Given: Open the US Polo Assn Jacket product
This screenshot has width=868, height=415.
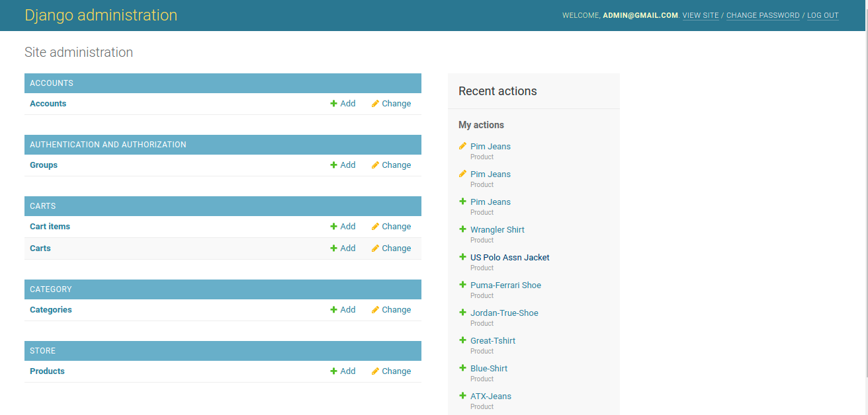Looking at the screenshot, I should click(510, 258).
